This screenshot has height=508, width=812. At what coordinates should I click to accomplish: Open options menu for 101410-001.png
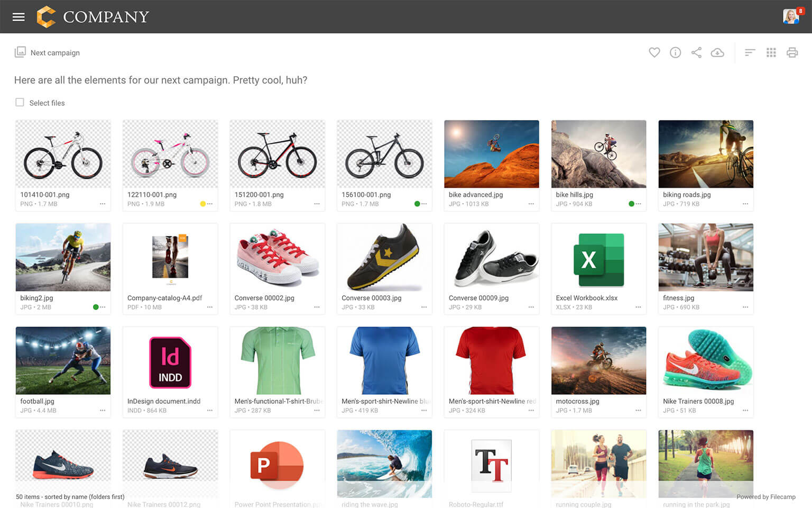pyautogui.click(x=103, y=204)
